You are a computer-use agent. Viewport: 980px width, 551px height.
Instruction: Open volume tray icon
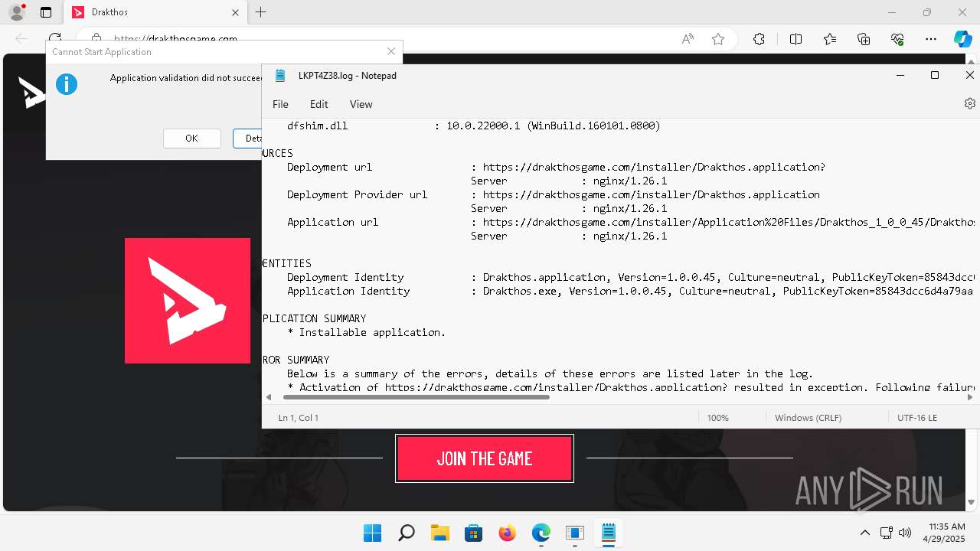tap(904, 533)
